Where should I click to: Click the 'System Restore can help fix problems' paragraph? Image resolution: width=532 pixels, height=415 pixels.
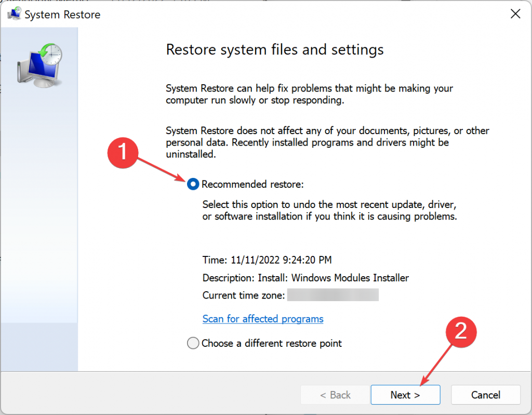[x=310, y=94]
